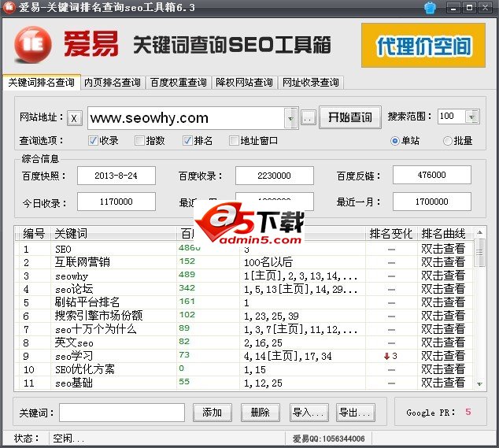The height and width of the screenshot is (448, 499).
Task: Click red down arrow in seo学习 row
Action: tap(386, 357)
